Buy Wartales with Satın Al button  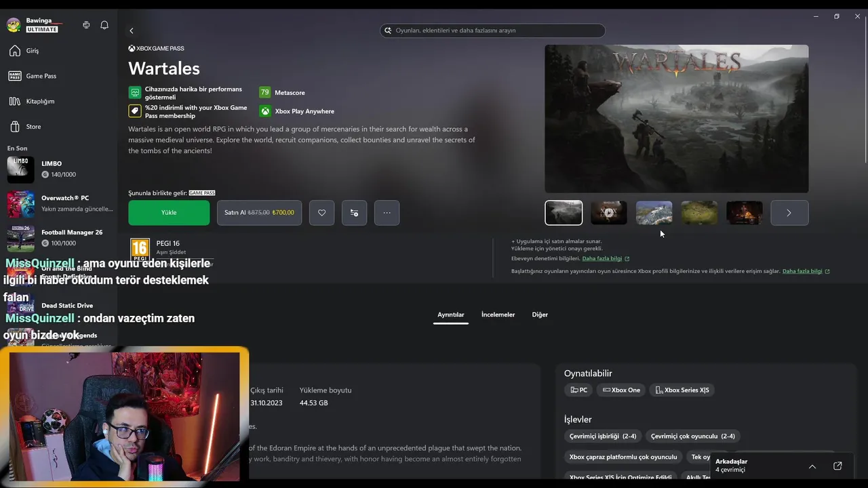(x=259, y=213)
